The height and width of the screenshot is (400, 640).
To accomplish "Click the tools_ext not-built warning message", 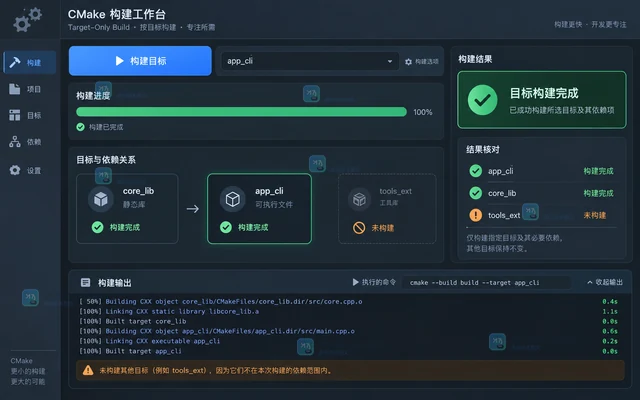I will point(216,371).
